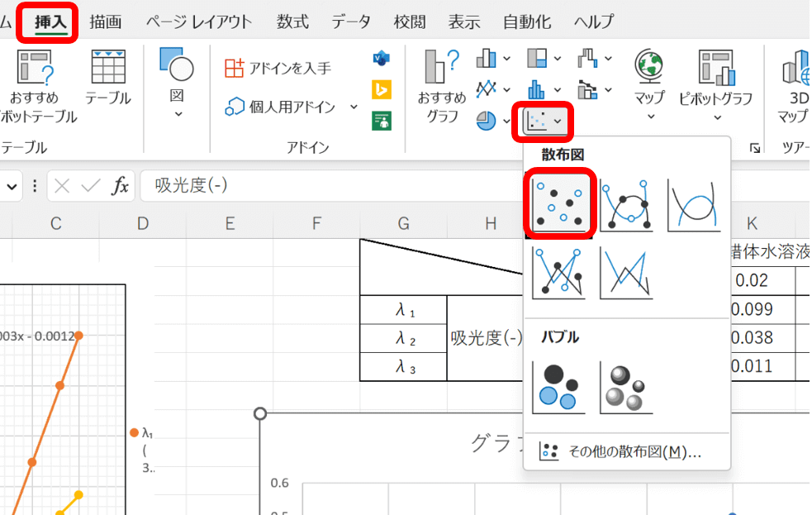
Task: Open the ヘルプ tab
Action: [594, 22]
